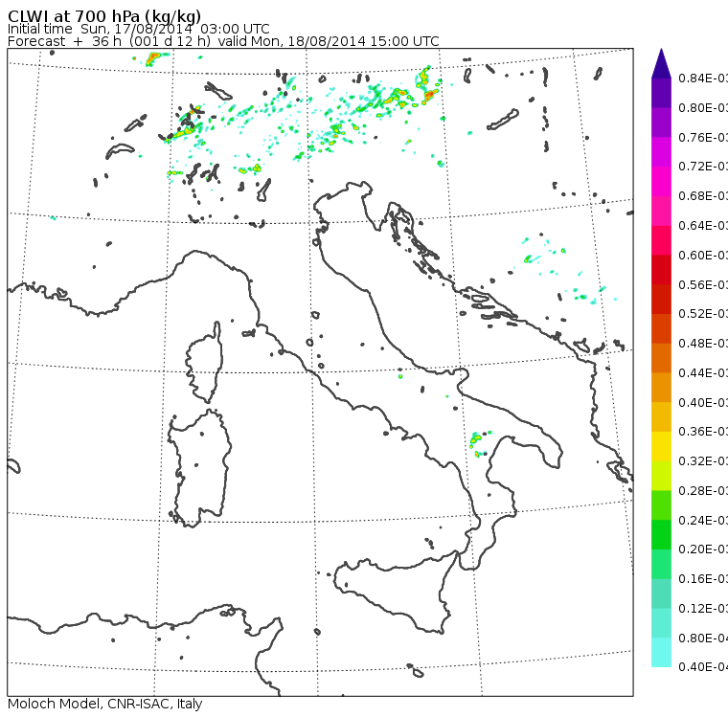Select the band between 0.52E-03 and 0.56E-03
The height and width of the screenshot is (717, 728).
(661, 300)
